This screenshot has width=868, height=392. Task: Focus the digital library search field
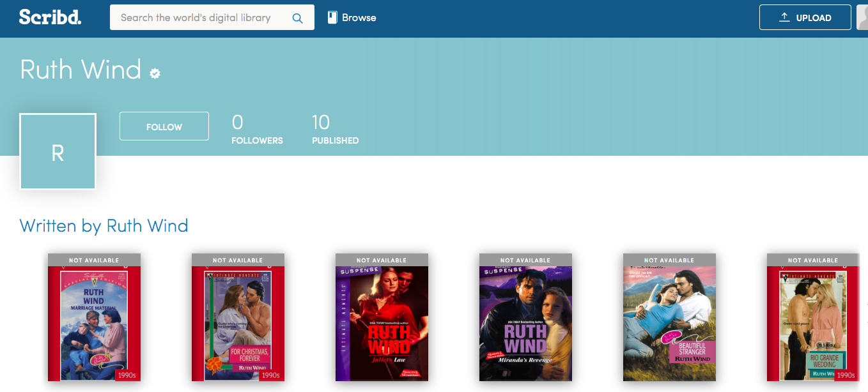tap(212, 17)
